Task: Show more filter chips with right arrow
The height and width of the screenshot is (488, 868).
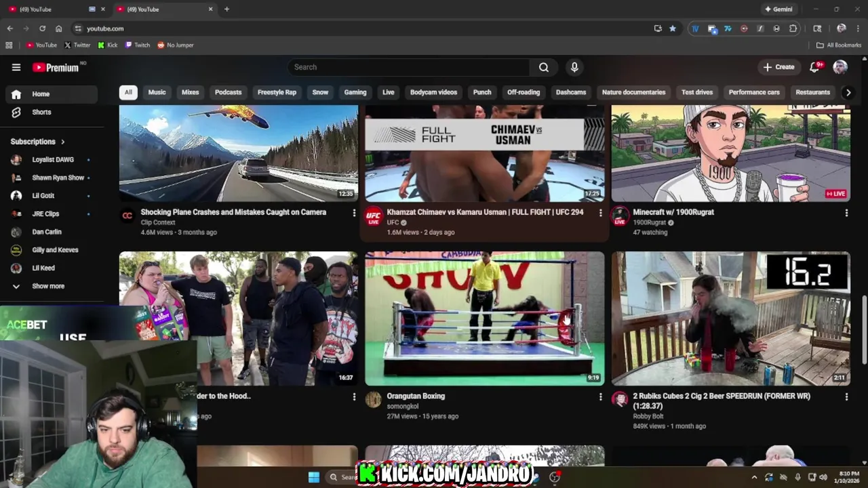Action: pos(848,92)
